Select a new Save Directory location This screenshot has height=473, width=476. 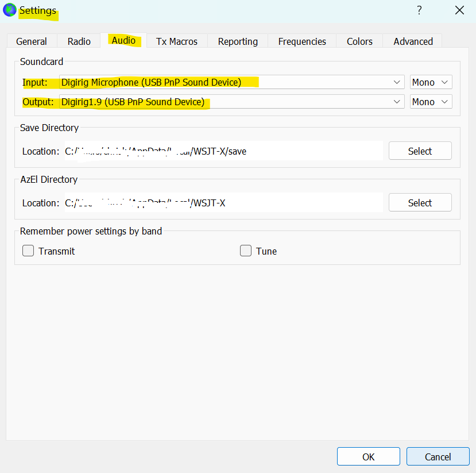pyautogui.click(x=420, y=151)
